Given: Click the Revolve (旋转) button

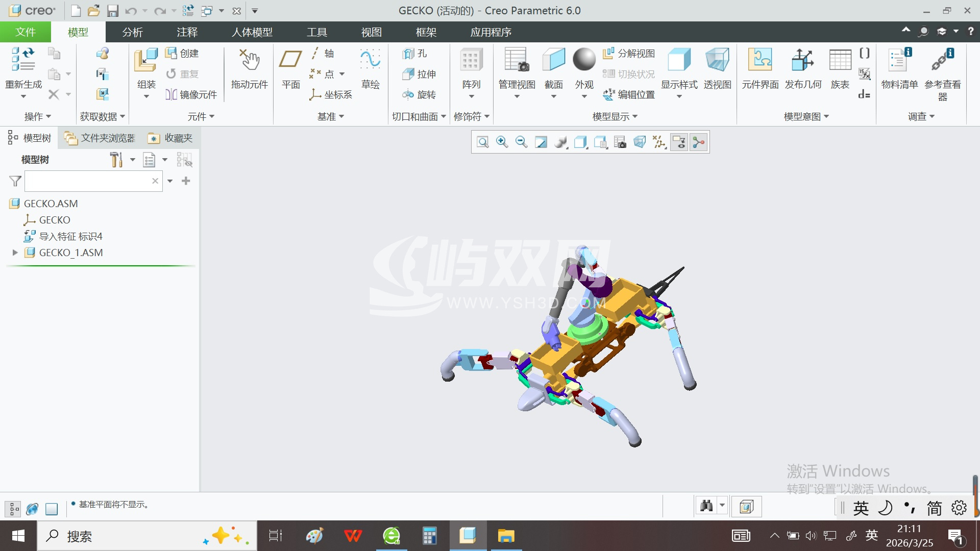Looking at the screenshot, I should point(419,94).
